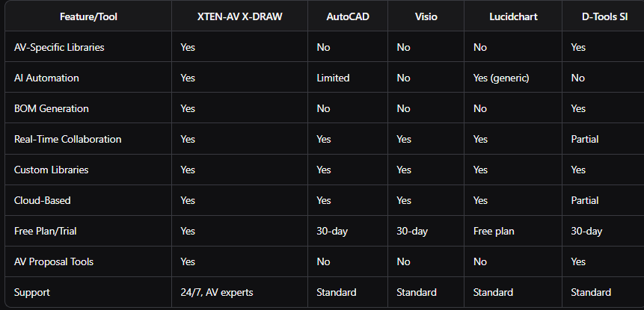
Task: Click the Free Plan/Trial row label
Action: [48, 231]
